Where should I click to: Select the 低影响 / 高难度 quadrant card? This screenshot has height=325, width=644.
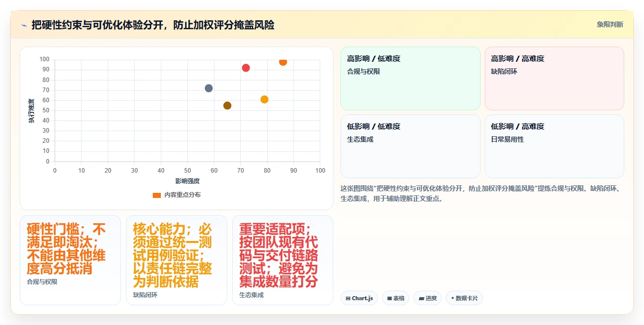554,146
